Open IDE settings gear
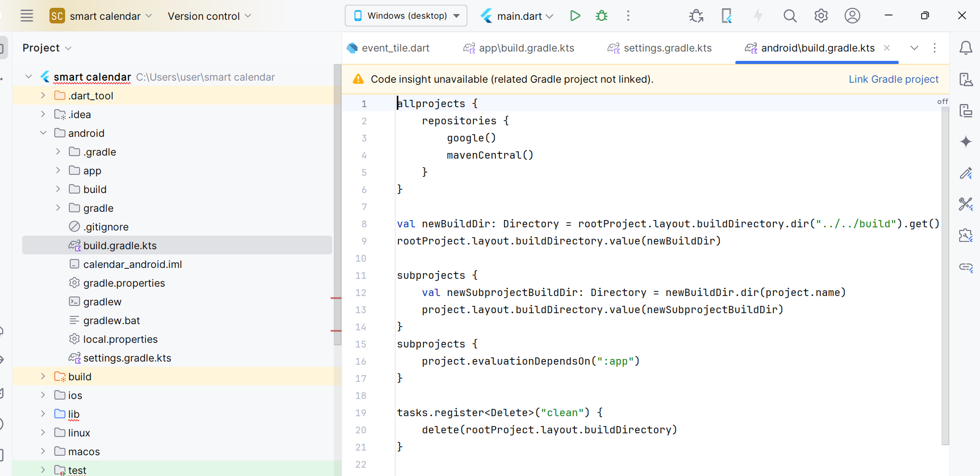Viewport: 980px width, 476px height. tap(821, 16)
